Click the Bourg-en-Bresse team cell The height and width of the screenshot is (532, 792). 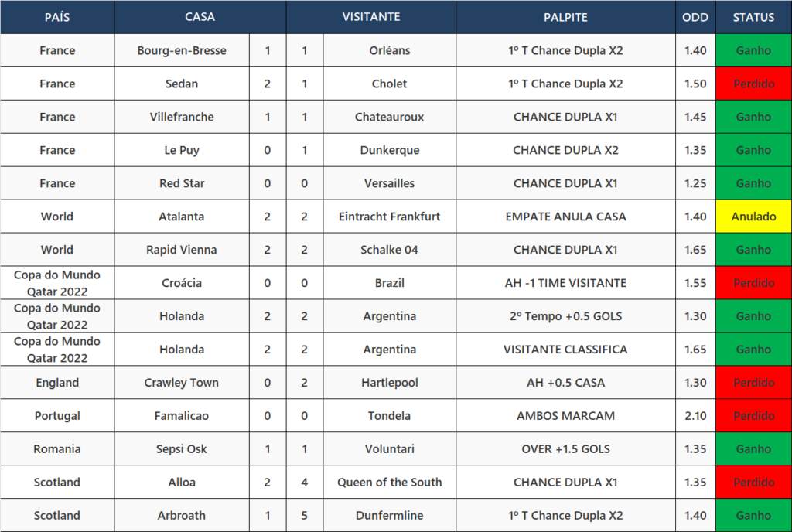point(182,50)
